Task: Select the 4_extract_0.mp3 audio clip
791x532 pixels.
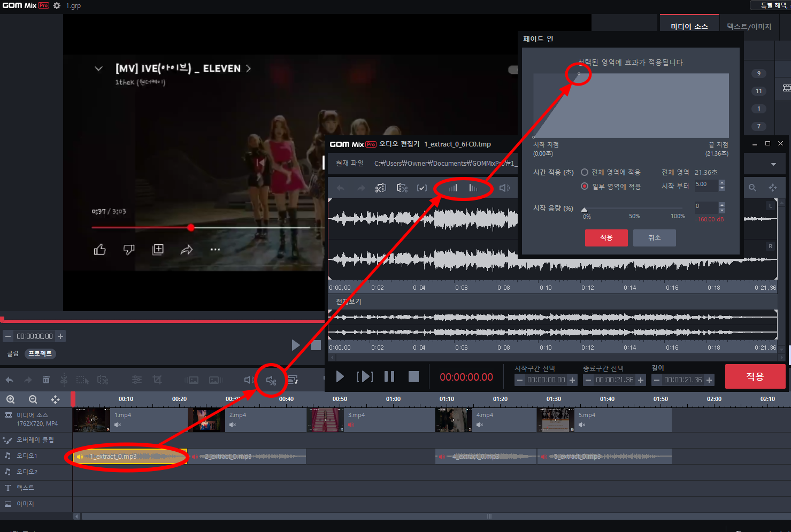Action: pyautogui.click(x=486, y=457)
